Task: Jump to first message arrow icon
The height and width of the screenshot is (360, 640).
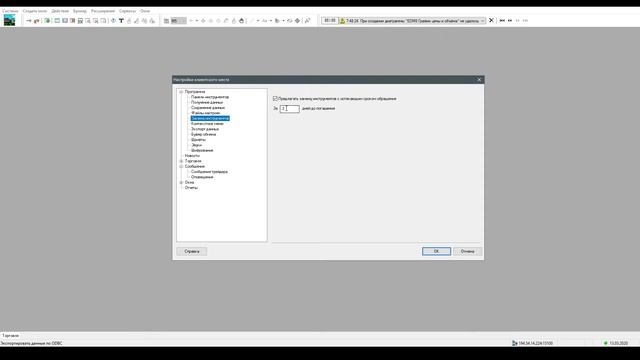Action: coord(502,20)
